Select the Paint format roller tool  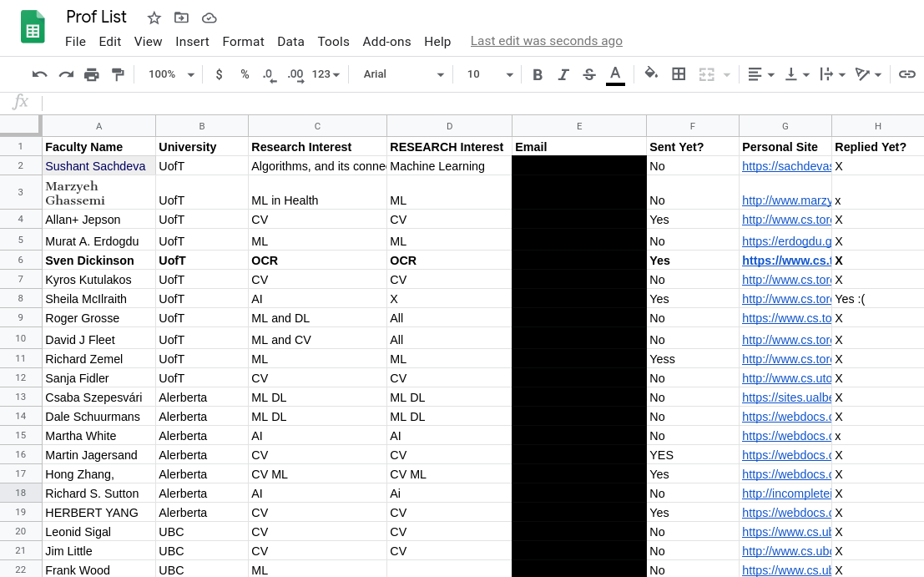pos(118,74)
